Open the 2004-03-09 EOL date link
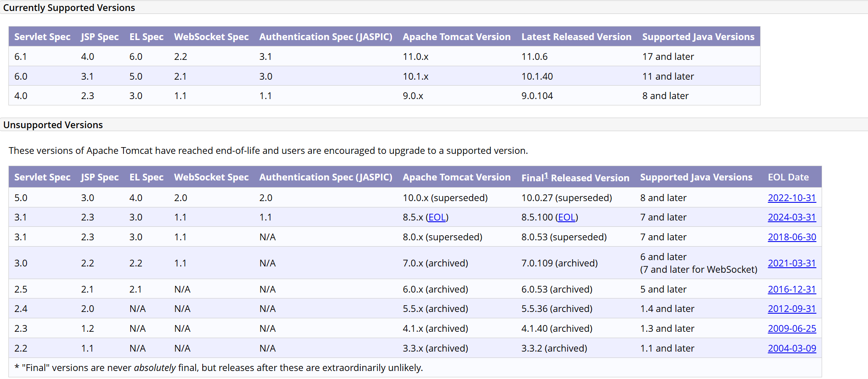 (x=792, y=348)
